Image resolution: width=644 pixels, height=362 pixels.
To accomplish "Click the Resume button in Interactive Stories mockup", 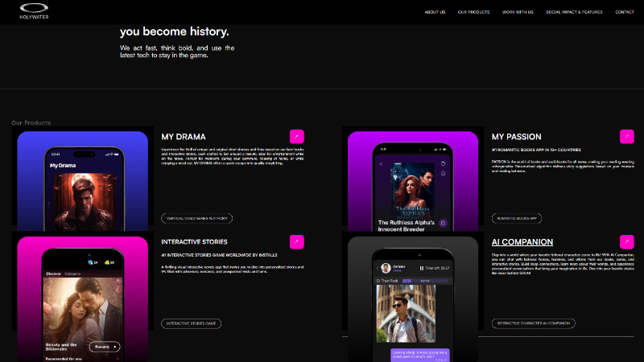I will (x=105, y=347).
